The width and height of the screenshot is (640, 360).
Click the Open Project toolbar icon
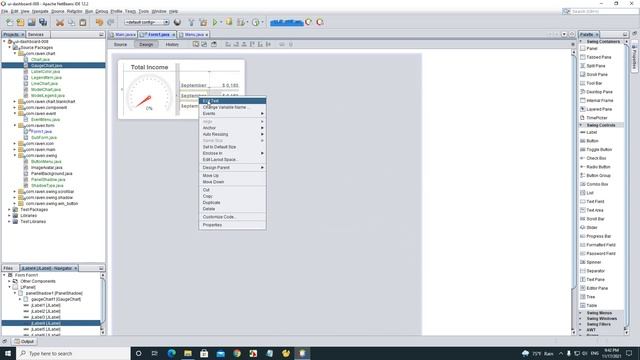coord(31,22)
